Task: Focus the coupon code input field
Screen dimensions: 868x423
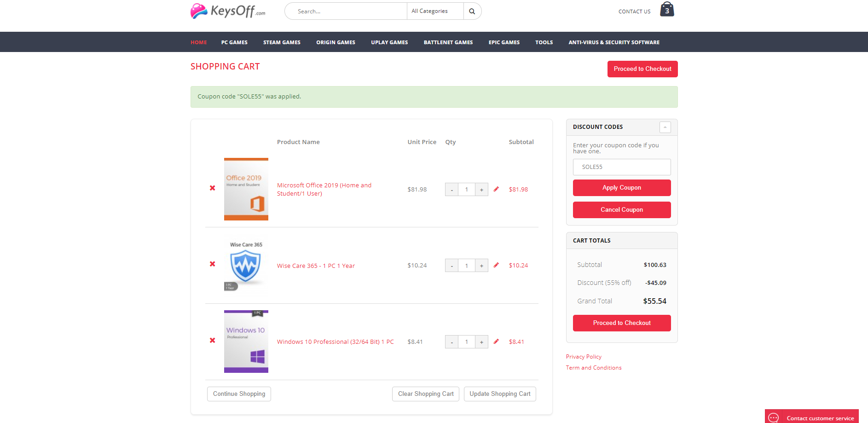Action: click(x=622, y=167)
